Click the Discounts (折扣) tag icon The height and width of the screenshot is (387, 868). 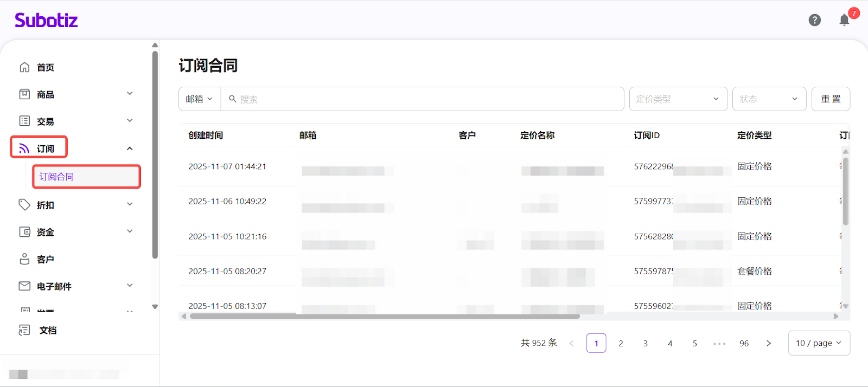[24, 205]
